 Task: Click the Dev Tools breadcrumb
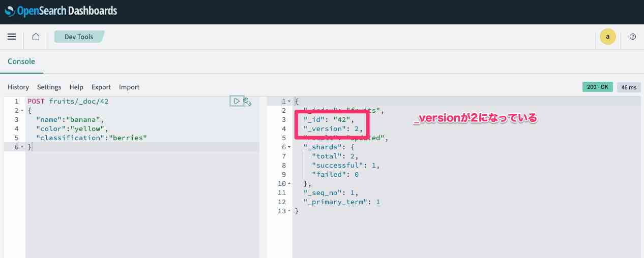pos(79,37)
